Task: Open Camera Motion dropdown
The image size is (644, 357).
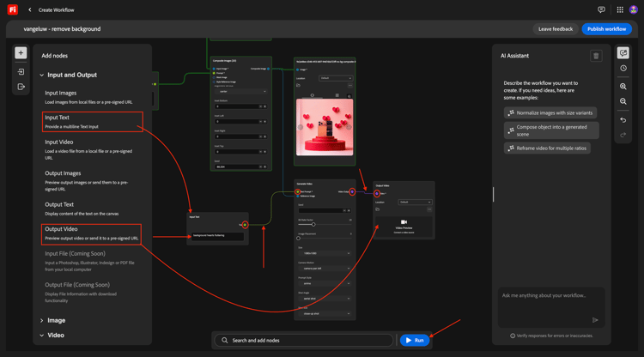Action: coord(325,269)
